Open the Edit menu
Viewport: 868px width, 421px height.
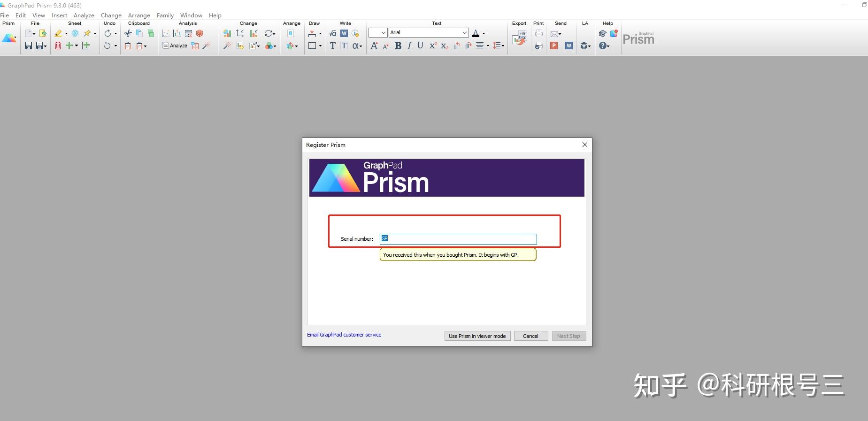tap(21, 15)
